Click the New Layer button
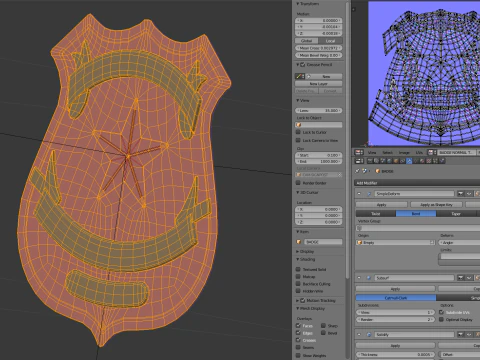This screenshot has height=360, width=480. point(319,84)
